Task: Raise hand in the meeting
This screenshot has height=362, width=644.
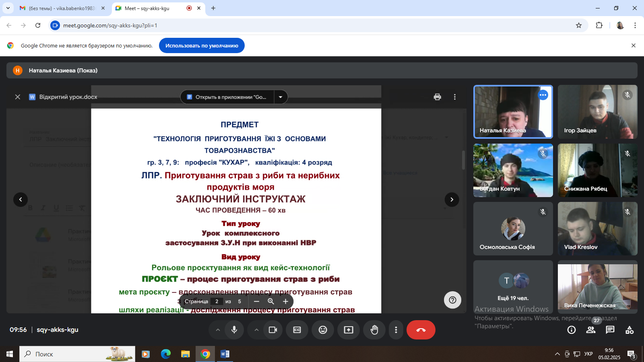Action: [x=374, y=330]
